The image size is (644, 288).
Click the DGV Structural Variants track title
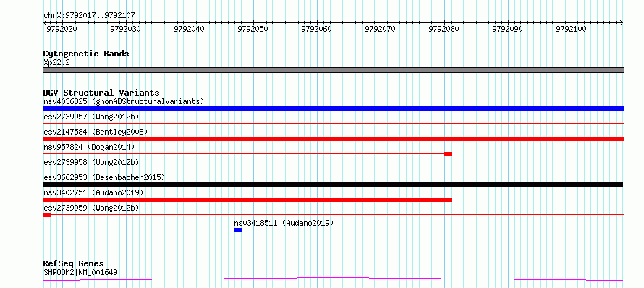tap(101, 93)
